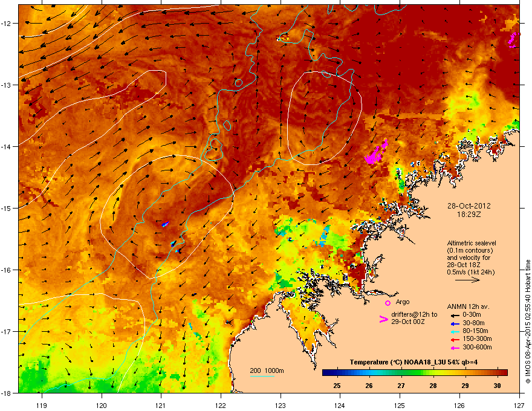Select the black 0-30m ANMN arrow symbol
532x411 pixels.
click(455, 315)
